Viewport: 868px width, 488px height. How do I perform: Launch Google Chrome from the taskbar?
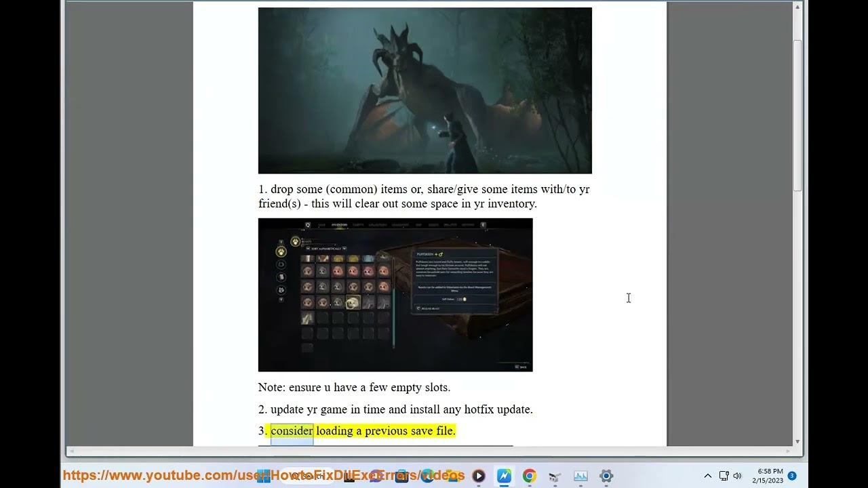[x=530, y=476]
